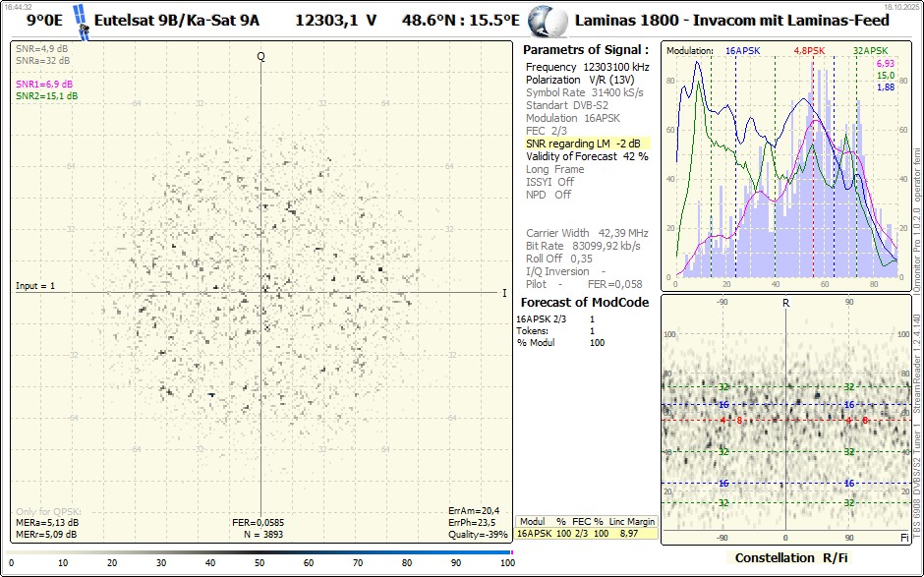Click the MERr=5,09 dB value

pos(46,535)
